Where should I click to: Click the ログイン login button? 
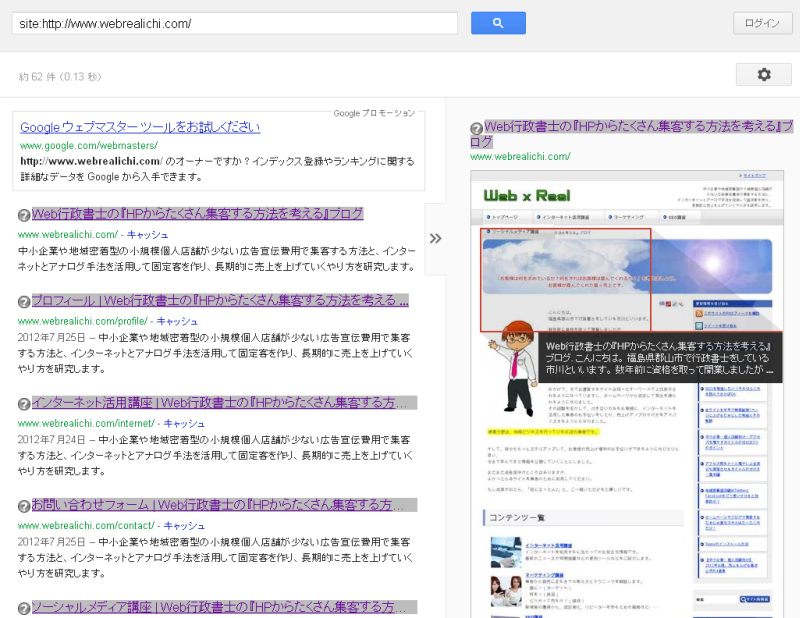tap(762, 23)
